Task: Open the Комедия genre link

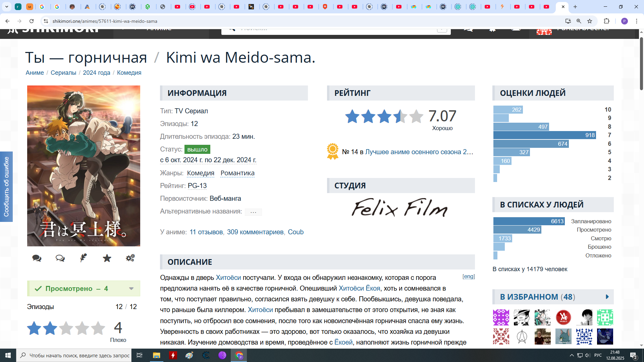Action: [201, 173]
